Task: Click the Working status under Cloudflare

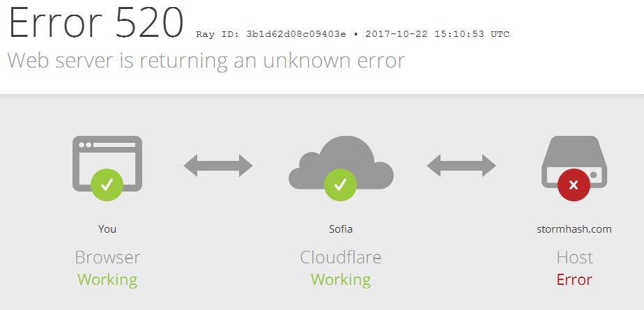Action: (341, 280)
